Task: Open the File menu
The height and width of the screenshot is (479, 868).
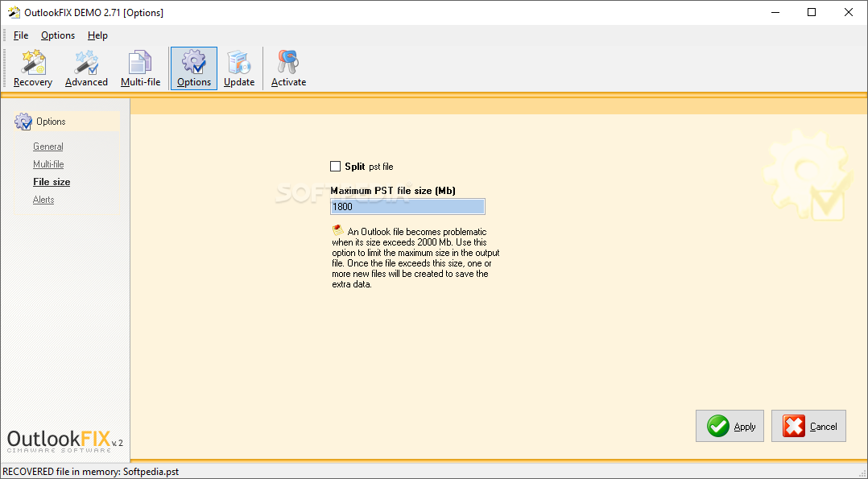Action: click(21, 35)
